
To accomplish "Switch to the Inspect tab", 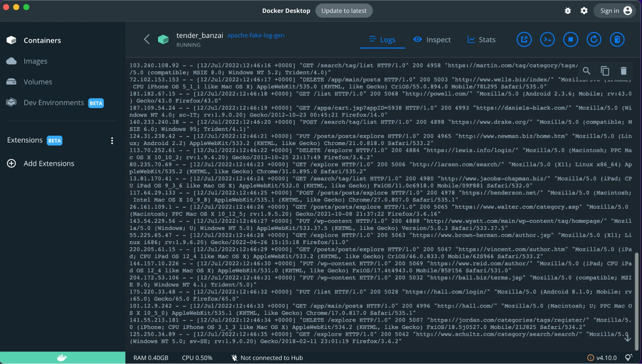I will [x=432, y=39].
